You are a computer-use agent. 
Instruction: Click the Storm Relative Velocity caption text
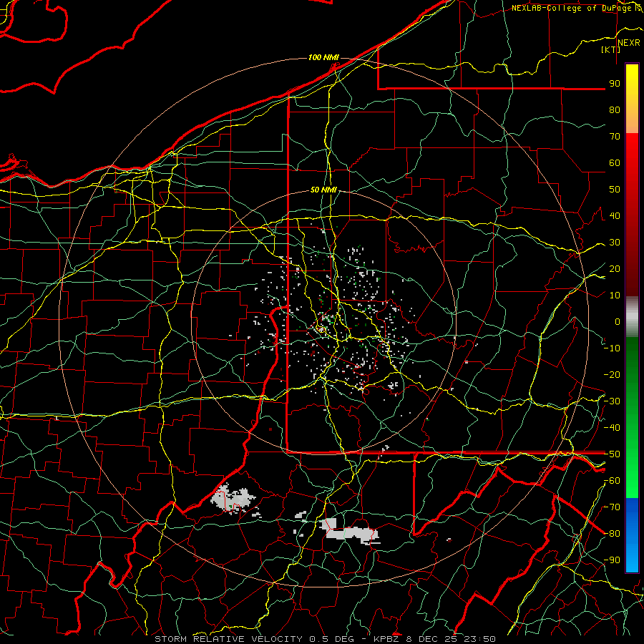pos(325,639)
